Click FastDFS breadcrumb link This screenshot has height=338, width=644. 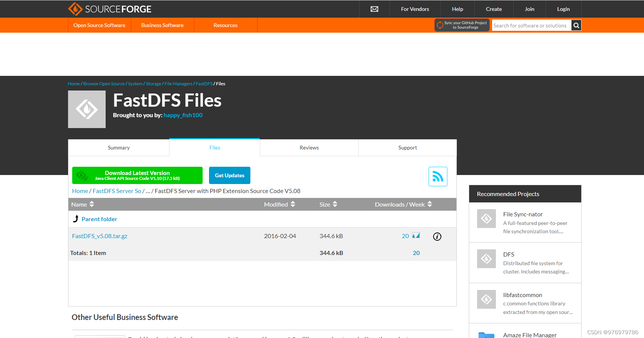(x=204, y=84)
